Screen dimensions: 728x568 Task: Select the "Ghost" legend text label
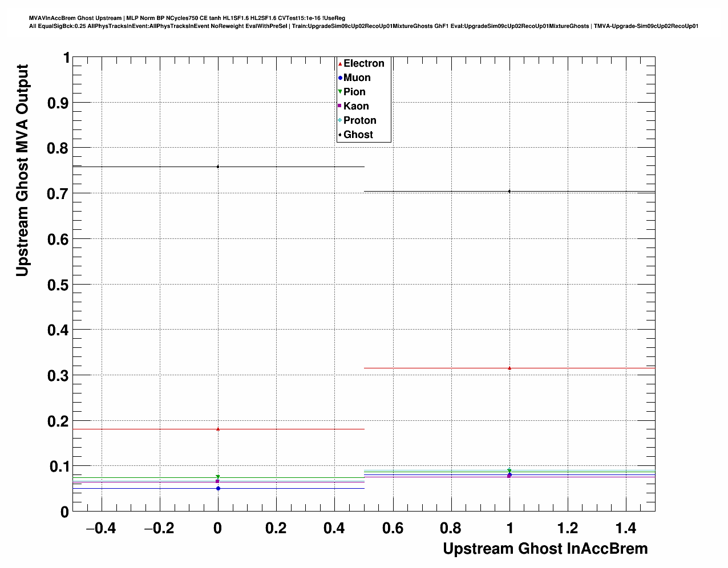click(358, 135)
